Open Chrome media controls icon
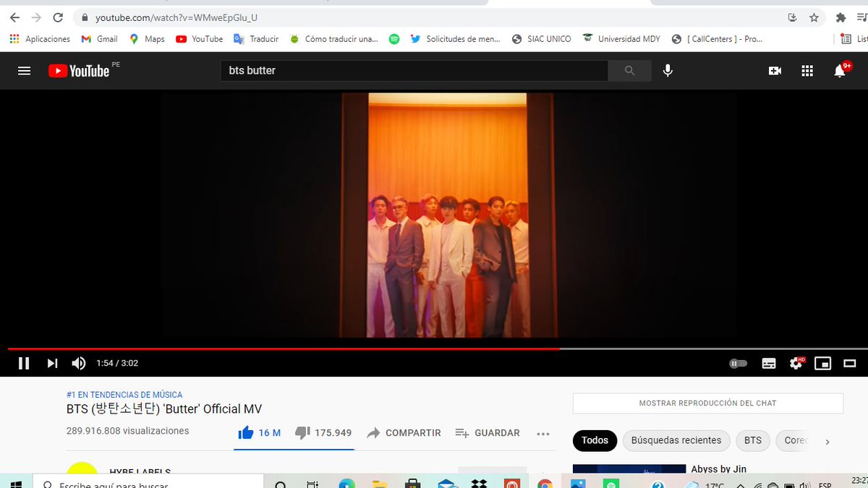868x488 pixels. [862, 17]
